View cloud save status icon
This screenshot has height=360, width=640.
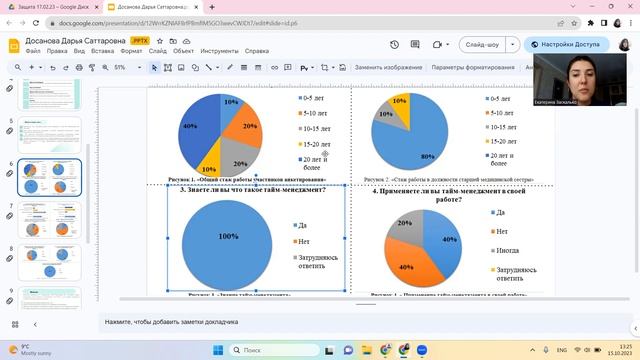(x=187, y=41)
